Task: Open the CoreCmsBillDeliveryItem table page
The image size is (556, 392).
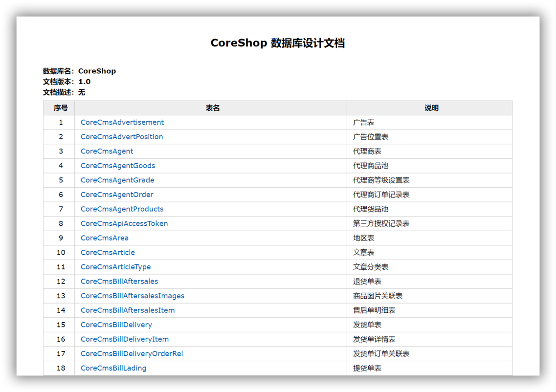Action: click(x=124, y=339)
